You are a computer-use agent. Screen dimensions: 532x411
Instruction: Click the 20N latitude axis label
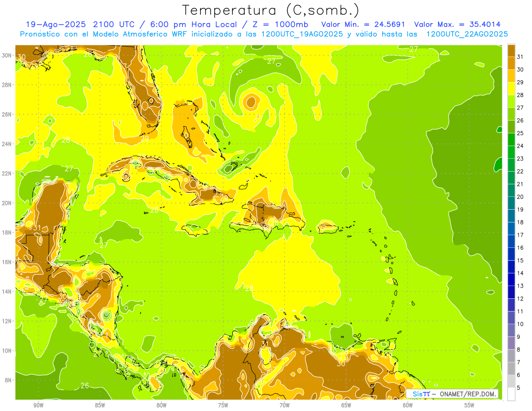(x=7, y=203)
